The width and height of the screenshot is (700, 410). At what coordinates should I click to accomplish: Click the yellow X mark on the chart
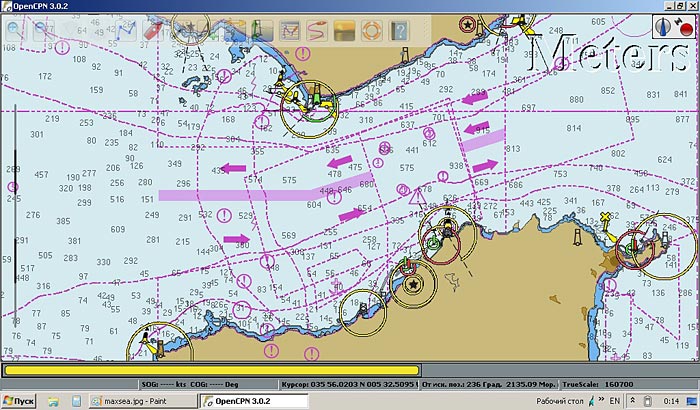tap(605, 218)
